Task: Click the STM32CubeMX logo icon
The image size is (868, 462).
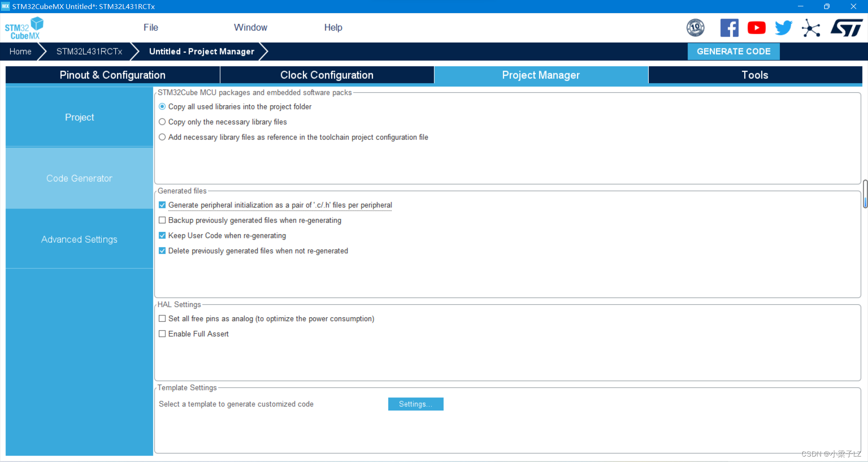Action: [24, 28]
